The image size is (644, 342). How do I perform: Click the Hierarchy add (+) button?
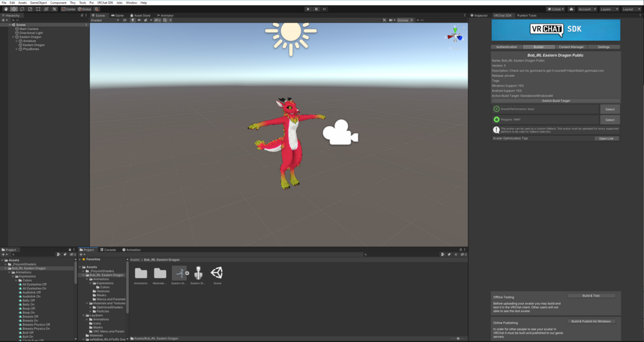pyautogui.click(x=4, y=20)
